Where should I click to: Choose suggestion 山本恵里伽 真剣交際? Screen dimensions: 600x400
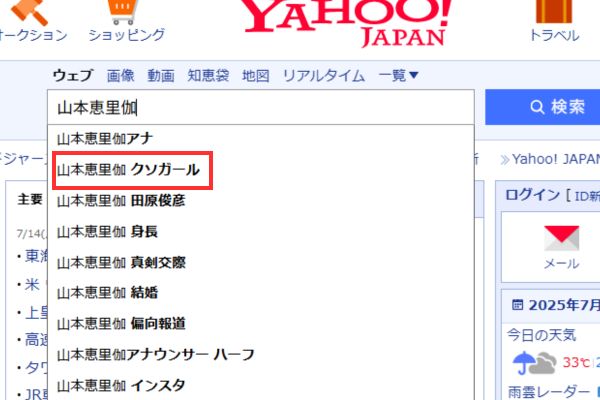[261, 262]
